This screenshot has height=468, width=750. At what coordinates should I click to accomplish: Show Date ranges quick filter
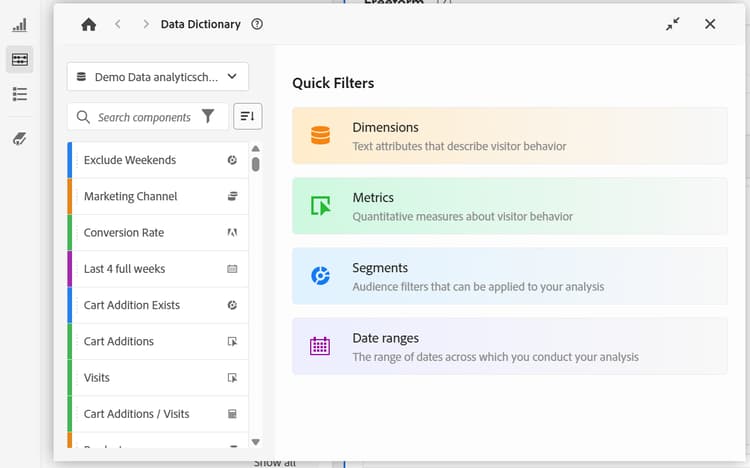click(509, 346)
